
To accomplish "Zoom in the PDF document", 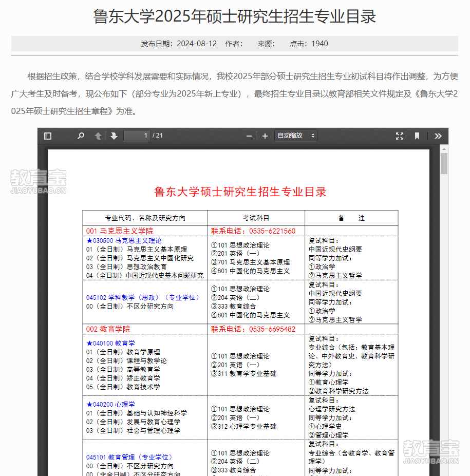I will coord(265,136).
